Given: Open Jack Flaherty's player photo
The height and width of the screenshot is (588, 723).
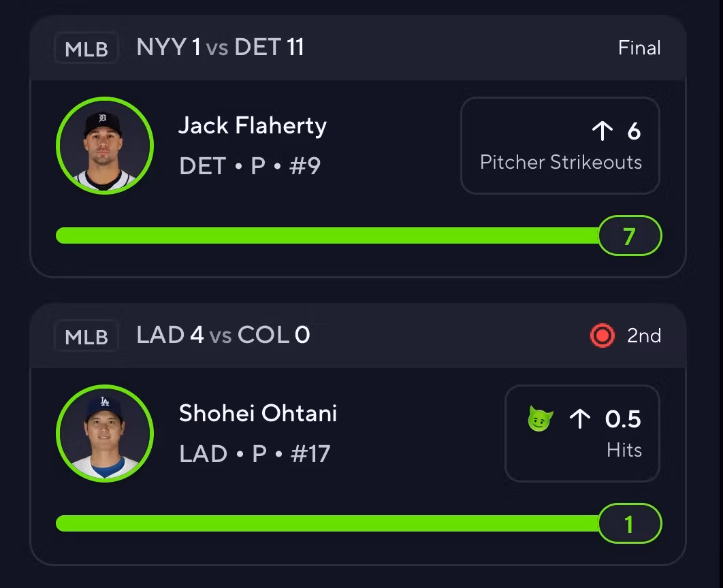Looking at the screenshot, I should [x=105, y=146].
